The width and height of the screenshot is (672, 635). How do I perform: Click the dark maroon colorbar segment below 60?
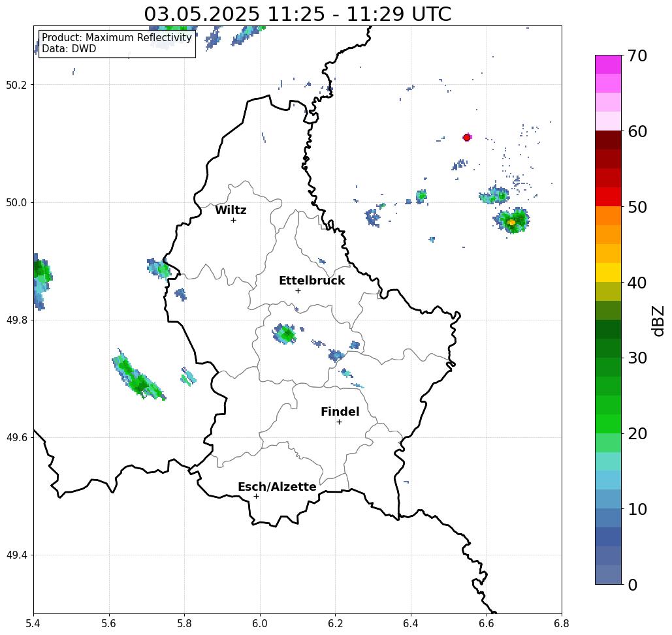608,140
